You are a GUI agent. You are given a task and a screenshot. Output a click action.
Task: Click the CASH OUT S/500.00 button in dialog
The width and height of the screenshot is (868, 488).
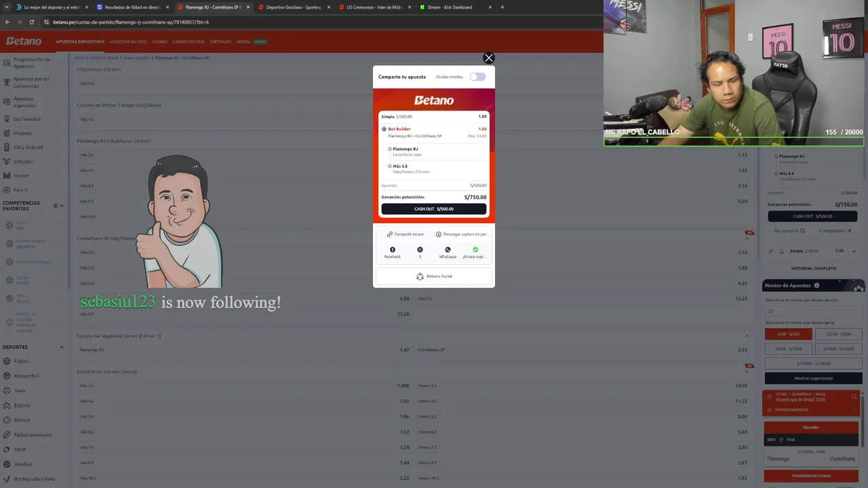pyautogui.click(x=434, y=209)
